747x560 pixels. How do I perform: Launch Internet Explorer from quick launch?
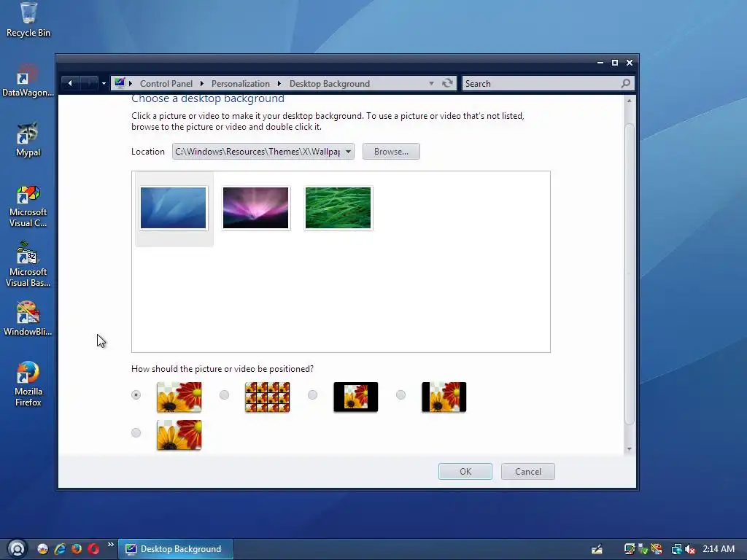[x=60, y=549]
